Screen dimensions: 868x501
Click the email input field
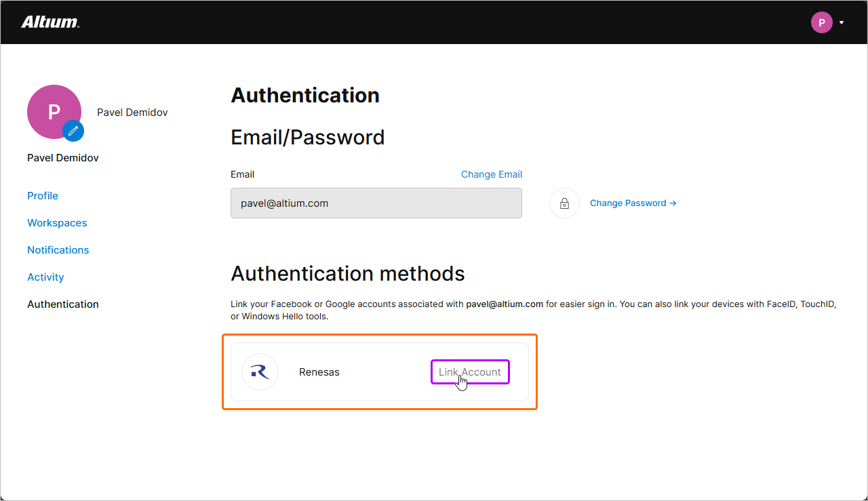[x=376, y=203]
